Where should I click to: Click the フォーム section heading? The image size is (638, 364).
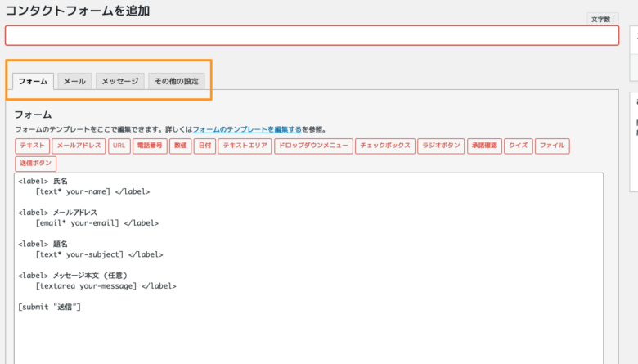pyautogui.click(x=33, y=115)
